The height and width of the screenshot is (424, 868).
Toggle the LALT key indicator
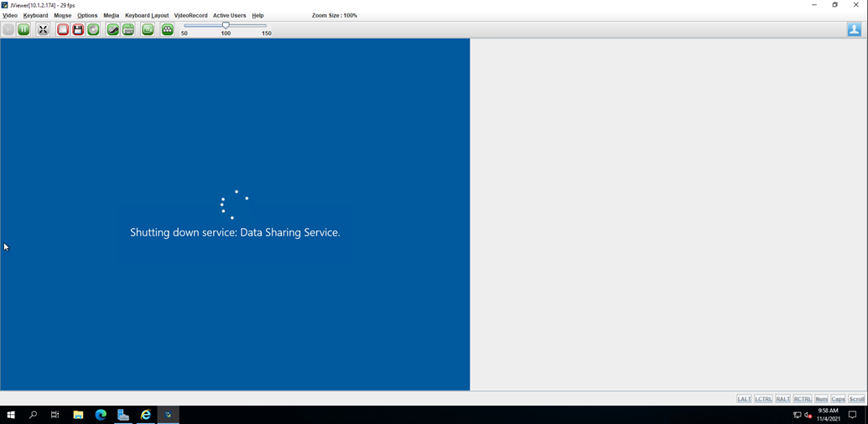coord(744,399)
